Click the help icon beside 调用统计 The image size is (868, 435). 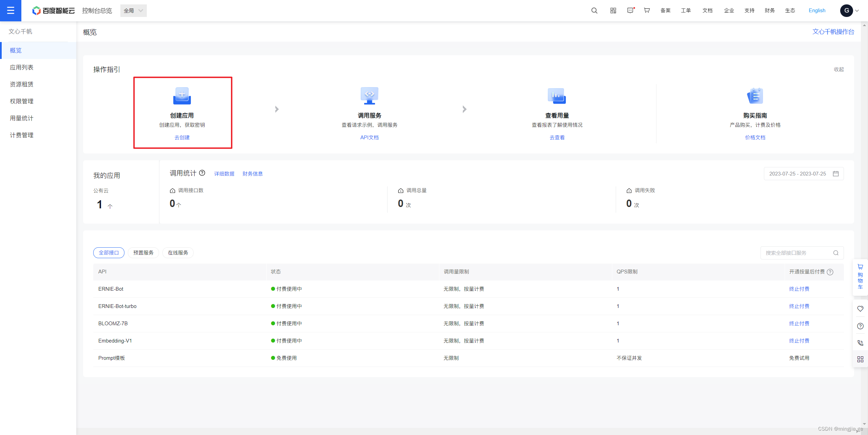202,173
